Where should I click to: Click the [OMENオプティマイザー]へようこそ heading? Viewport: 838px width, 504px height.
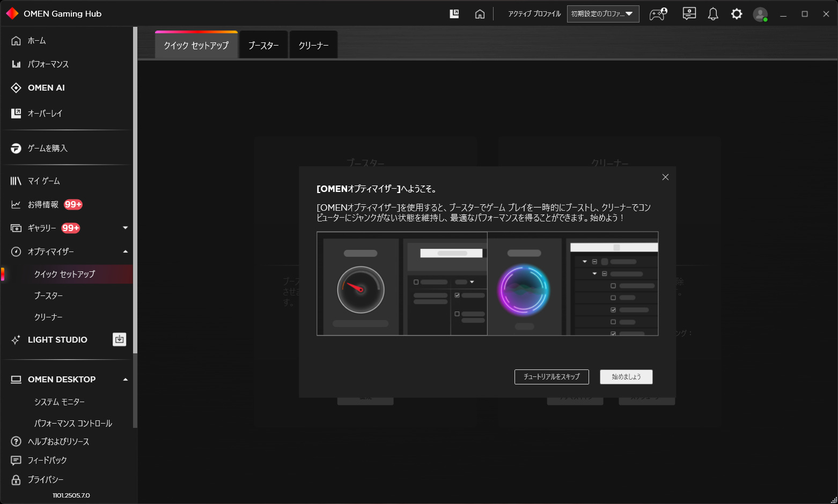pyautogui.click(x=377, y=189)
